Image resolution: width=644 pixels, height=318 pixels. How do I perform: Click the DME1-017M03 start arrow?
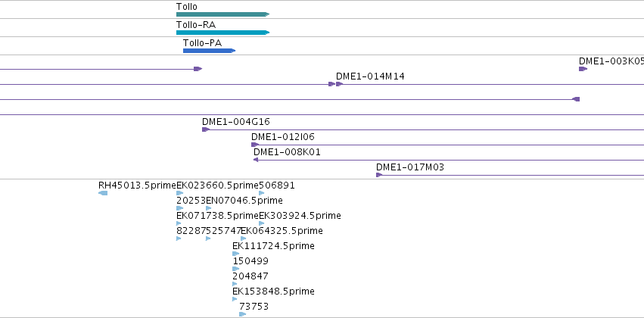(x=379, y=175)
